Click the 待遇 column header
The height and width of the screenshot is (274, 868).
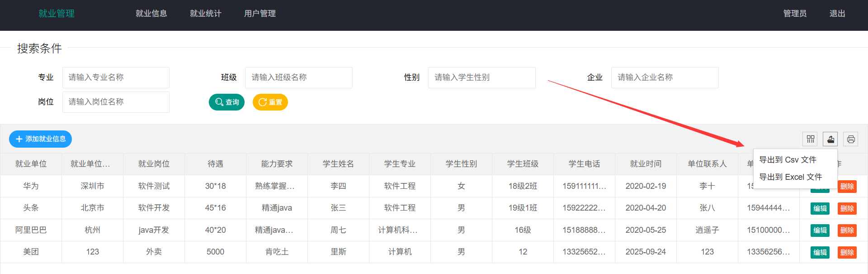click(216, 164)
